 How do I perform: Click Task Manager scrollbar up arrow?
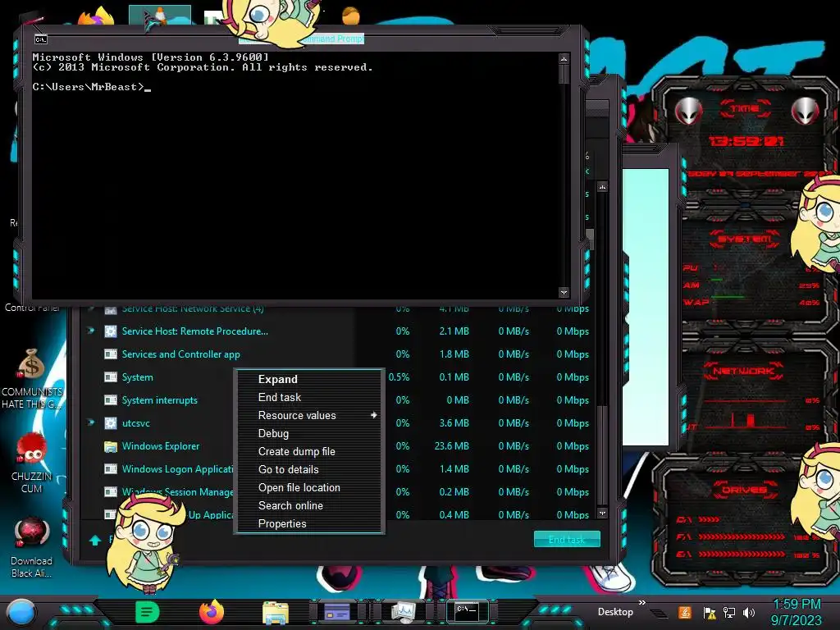pyautogui.click(x=602, y=188)
